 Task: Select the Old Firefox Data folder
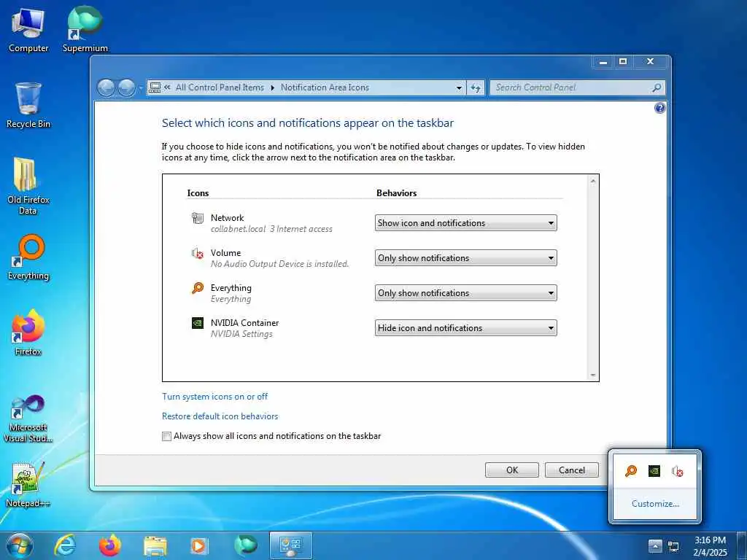coord(28,187)
